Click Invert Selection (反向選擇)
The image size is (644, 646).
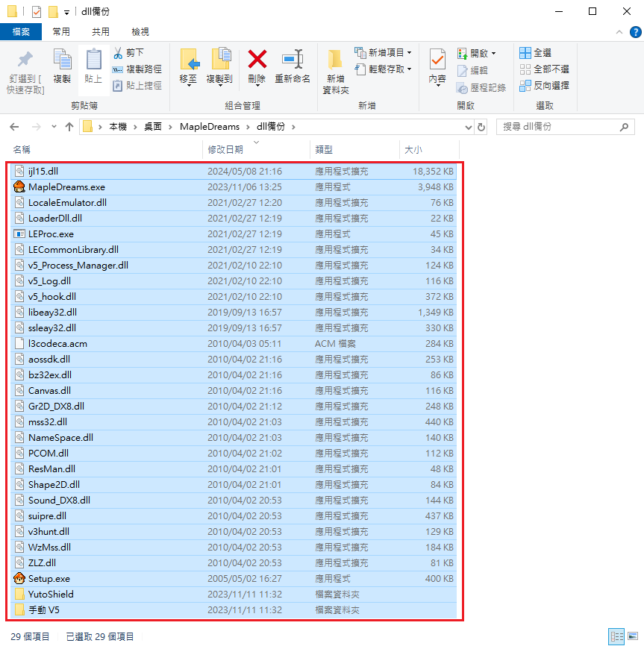coord(544,86)
